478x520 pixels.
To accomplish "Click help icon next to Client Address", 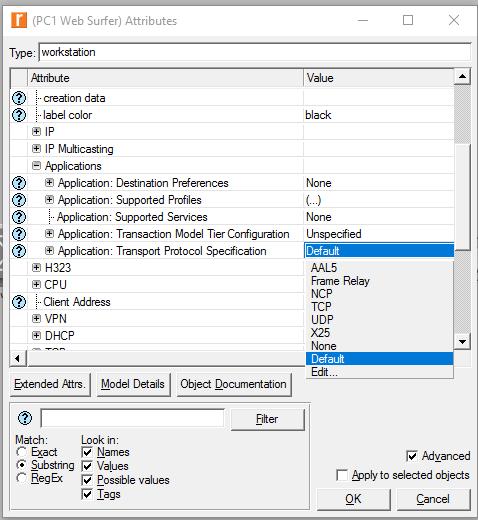I will pyautogui.click(x=19, y=302).
